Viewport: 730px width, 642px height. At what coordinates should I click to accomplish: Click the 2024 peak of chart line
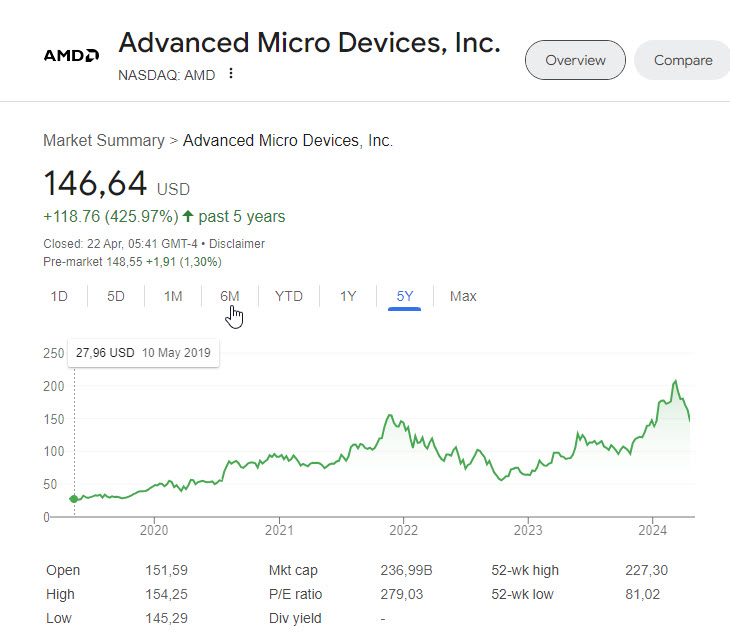tap(676, 381)
